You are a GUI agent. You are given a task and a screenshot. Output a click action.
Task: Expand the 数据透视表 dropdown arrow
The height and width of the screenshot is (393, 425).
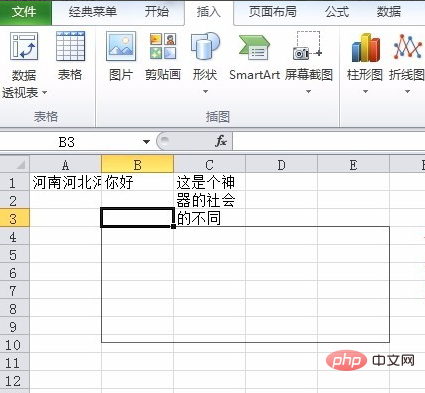click(44, 92)
